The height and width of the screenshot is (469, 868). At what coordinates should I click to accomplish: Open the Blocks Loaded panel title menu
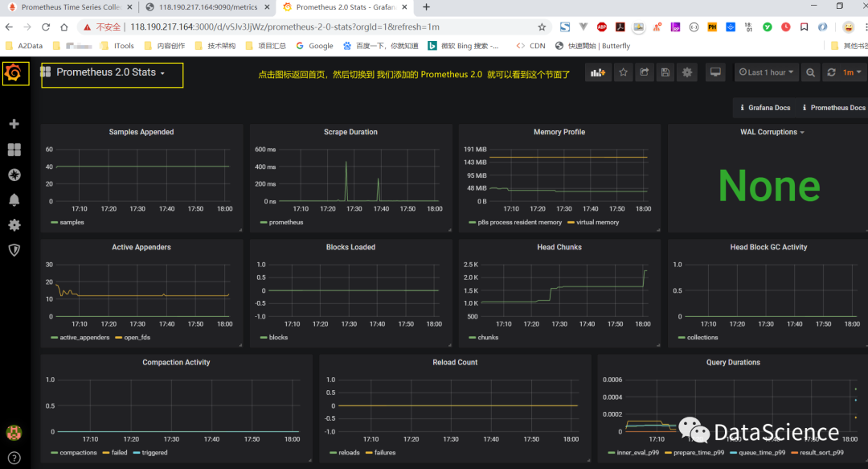point(350,247)
